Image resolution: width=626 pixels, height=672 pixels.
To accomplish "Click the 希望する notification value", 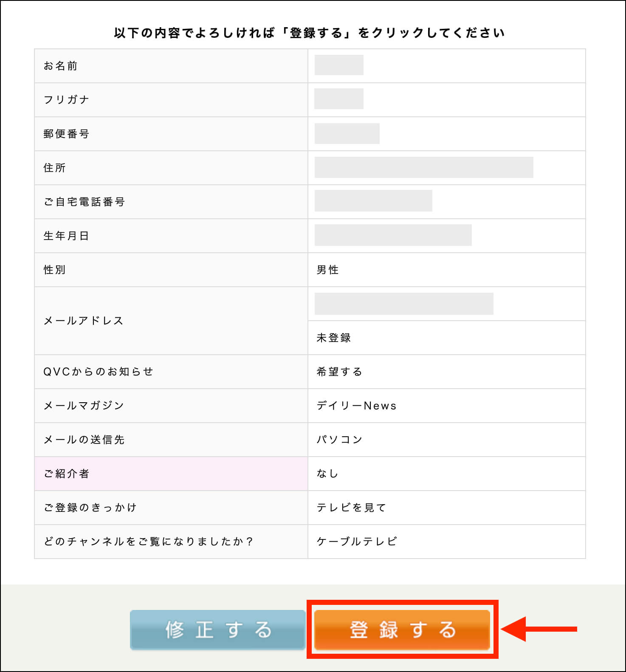I will click(x=339, y=372).
